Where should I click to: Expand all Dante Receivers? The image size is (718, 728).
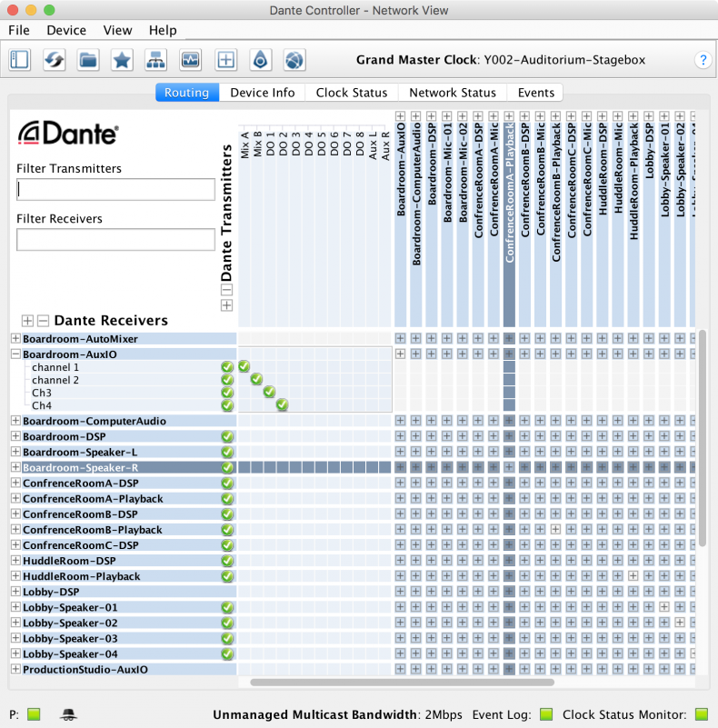pos(27,320)
